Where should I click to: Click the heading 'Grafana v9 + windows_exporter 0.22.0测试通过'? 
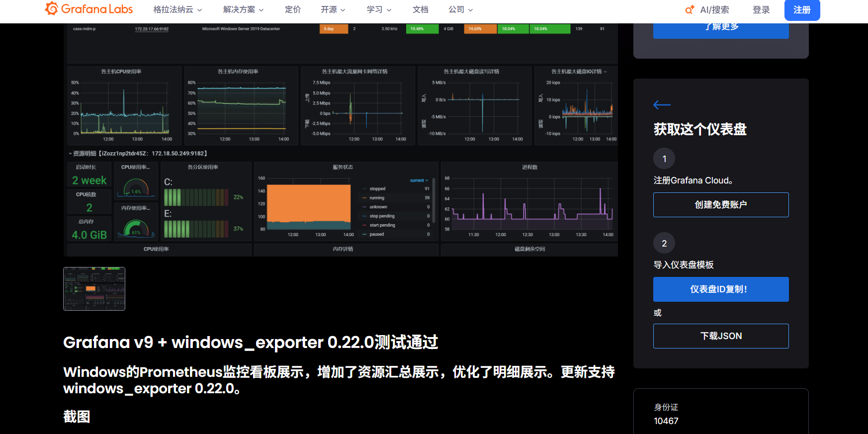251,342
